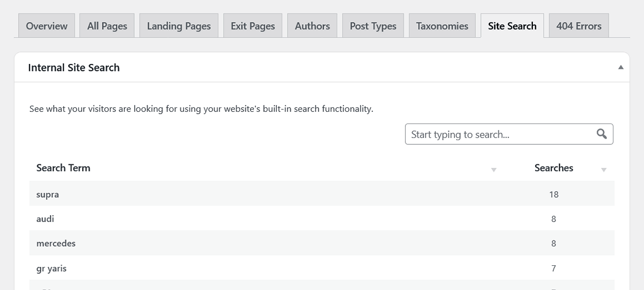Select the Authors tab
The width and height of the screenshot is (644, 290).
pyautogui.click(x=312, y=26)
